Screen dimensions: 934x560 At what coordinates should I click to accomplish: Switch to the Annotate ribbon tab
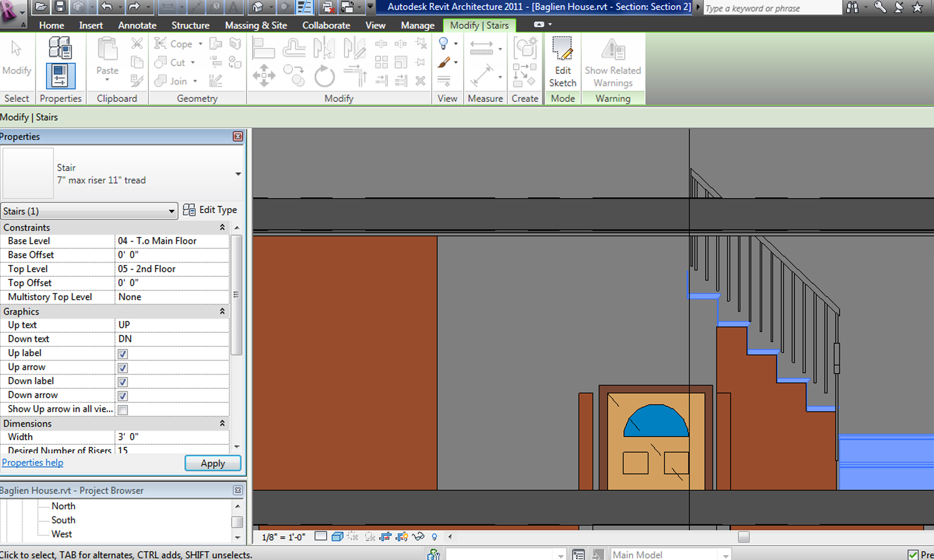click(137, 26)
